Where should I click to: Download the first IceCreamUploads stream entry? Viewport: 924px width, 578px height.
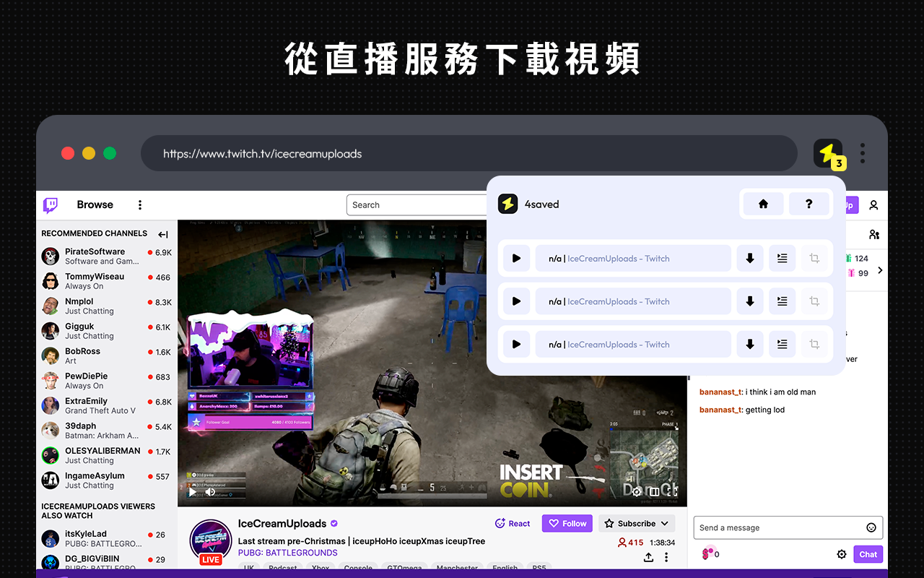pyautogui.click(x=750, y=258)
